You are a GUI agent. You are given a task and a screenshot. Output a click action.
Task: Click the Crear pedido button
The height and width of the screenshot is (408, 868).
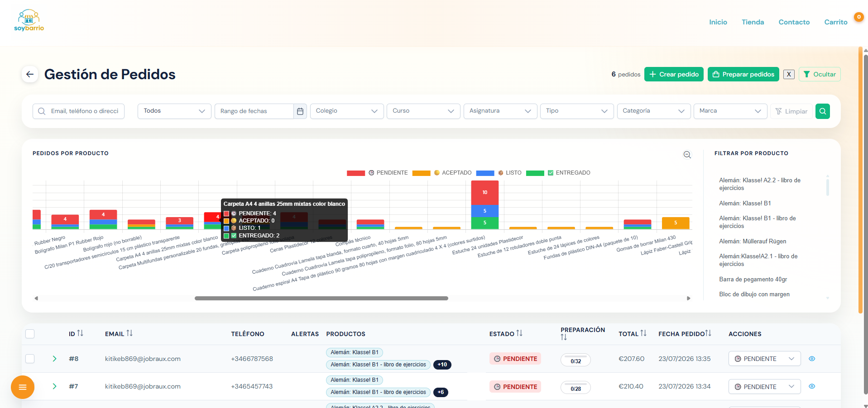(x=674, y=74)
